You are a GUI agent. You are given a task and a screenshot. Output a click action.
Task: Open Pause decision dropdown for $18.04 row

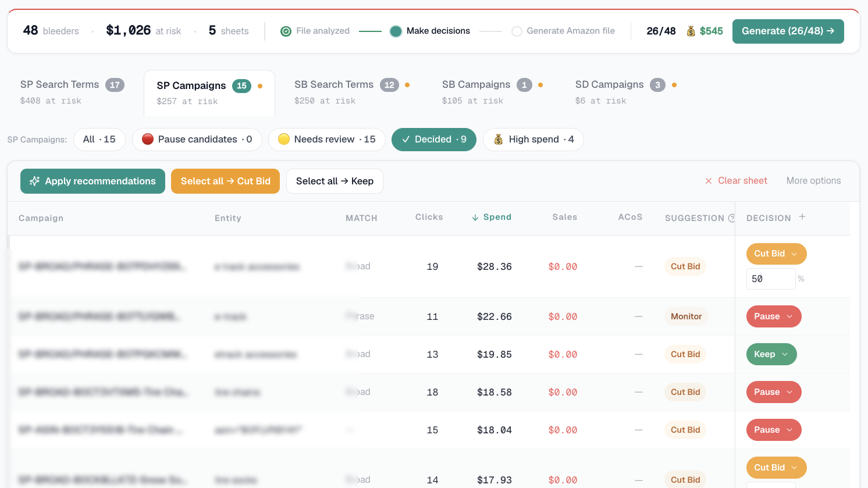coord(774,430)
